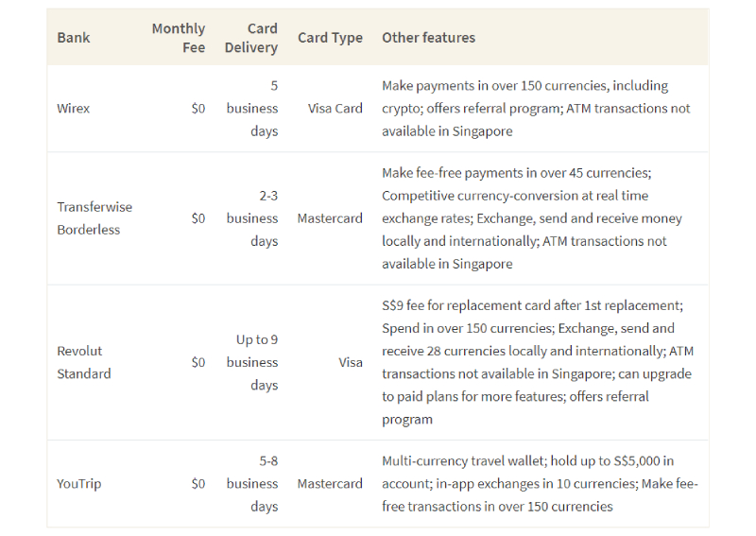Click the YouTrip bank name cell
The width and height of the screenshot is (756, 536).
click(79, 484)
